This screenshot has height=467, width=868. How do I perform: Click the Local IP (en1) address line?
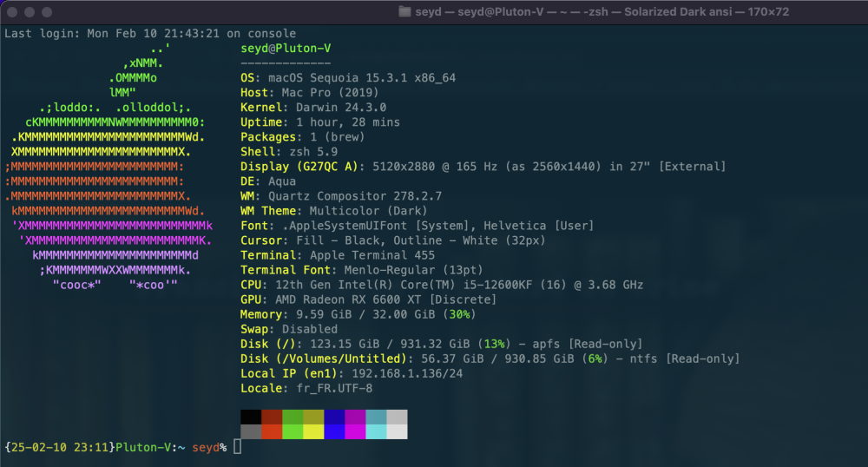352,373
